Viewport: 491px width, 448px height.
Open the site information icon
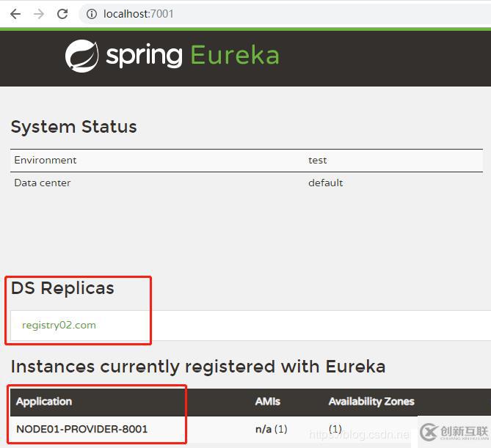pyautogui.click(x=91, y=14)
